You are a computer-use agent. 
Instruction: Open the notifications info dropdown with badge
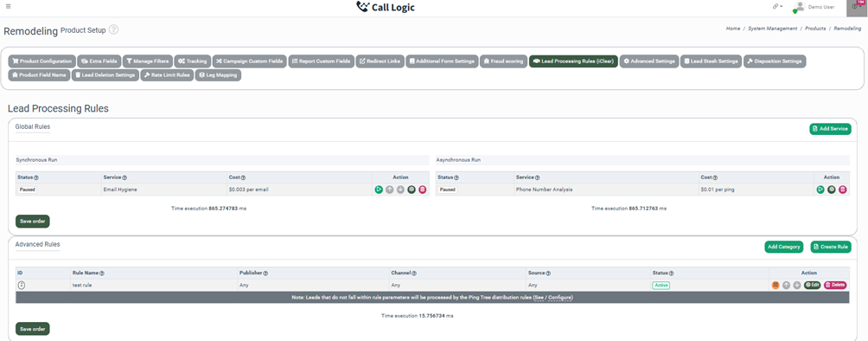point(857,8)
